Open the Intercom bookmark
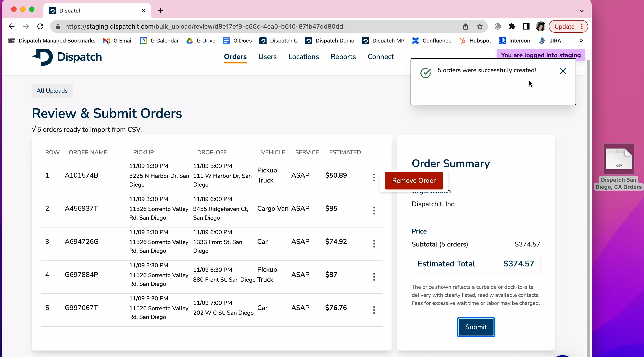This screenshot has height=357, width=644. pos(515,40)
